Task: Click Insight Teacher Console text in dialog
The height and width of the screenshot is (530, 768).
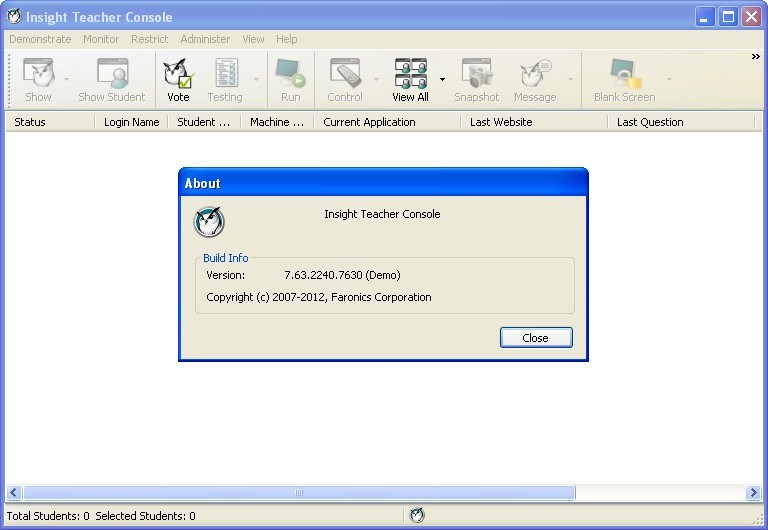Action: point(382,214)
